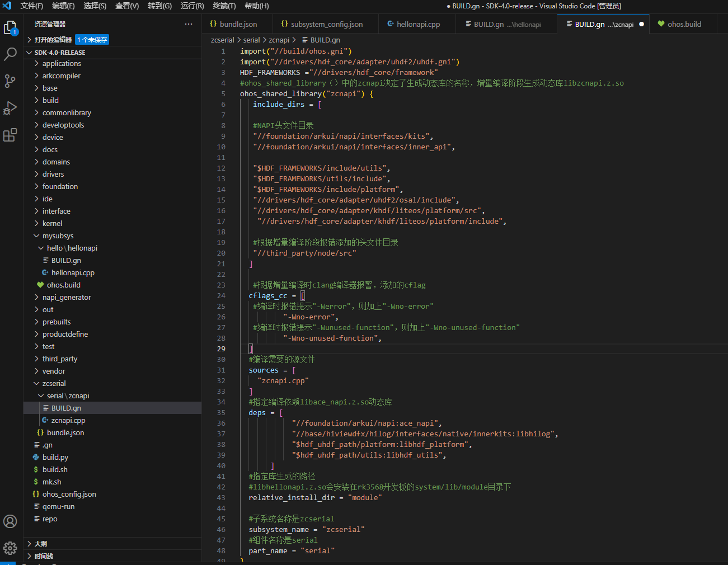Switch to the bundle.json tab
The image size is (728, 565).
coord(237,24)
